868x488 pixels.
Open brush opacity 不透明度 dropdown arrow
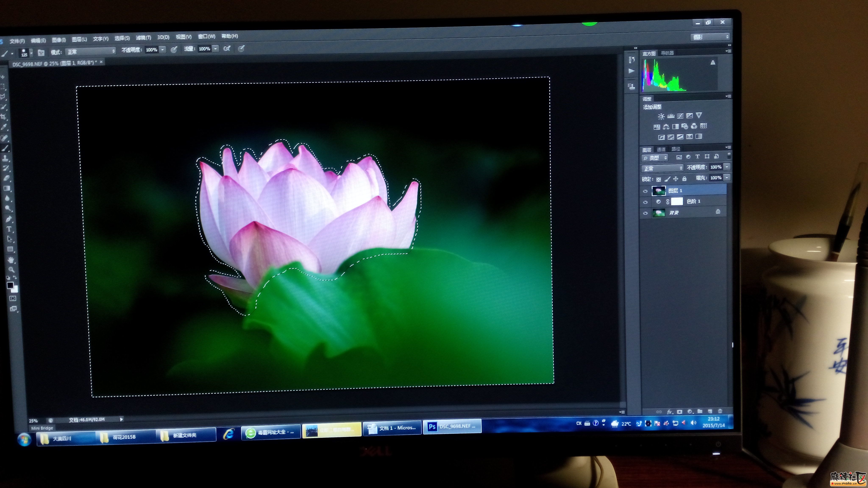[x=163, y=50]
